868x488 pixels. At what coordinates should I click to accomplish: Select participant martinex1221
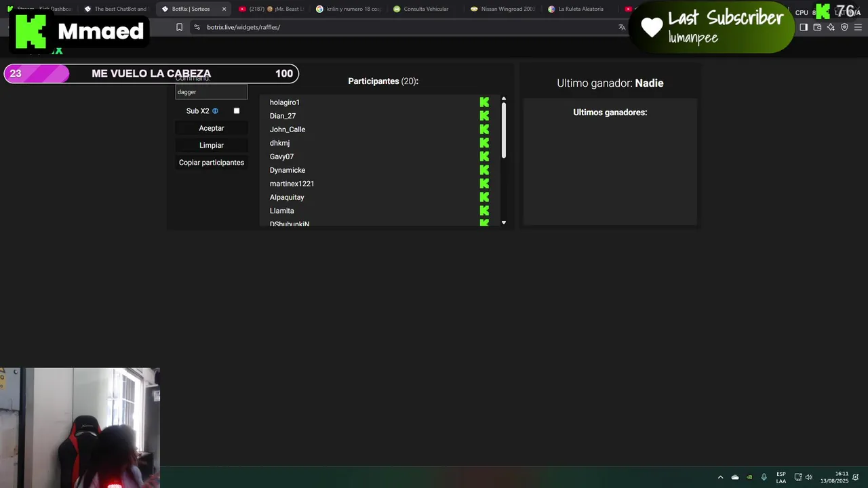click(x=292, y=184)
